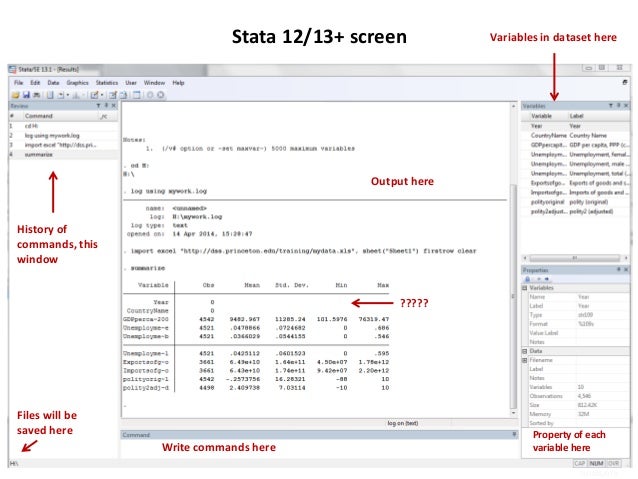Click the Clear --more-- condition icon
This screenshot has height=479, width=638.
coord(150,95)
